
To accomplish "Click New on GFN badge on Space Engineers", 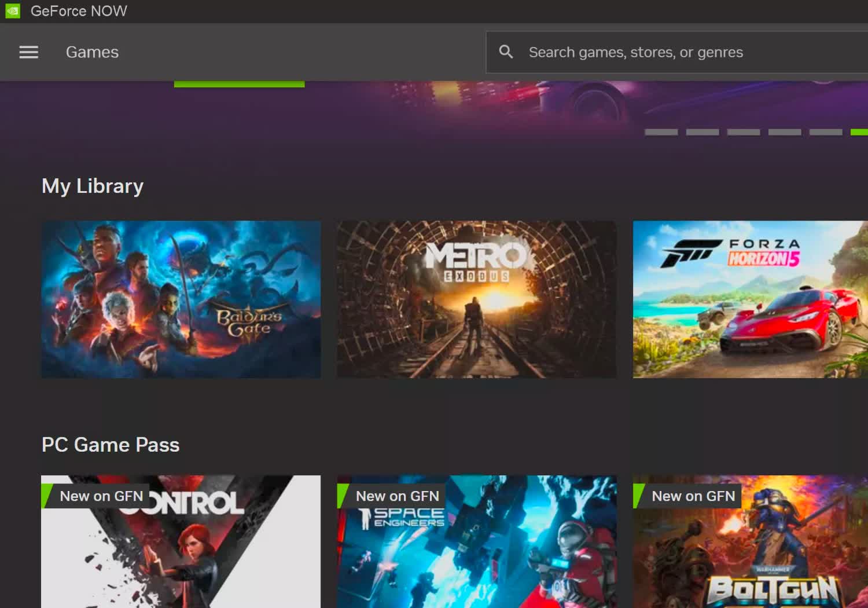I will coord(392,496).
